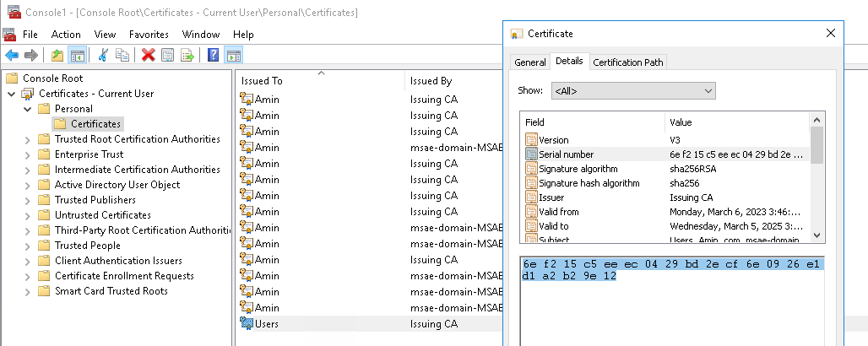
Task: Click the red Delete X icon
Action: pyautogui.click(x=149, y=55)
